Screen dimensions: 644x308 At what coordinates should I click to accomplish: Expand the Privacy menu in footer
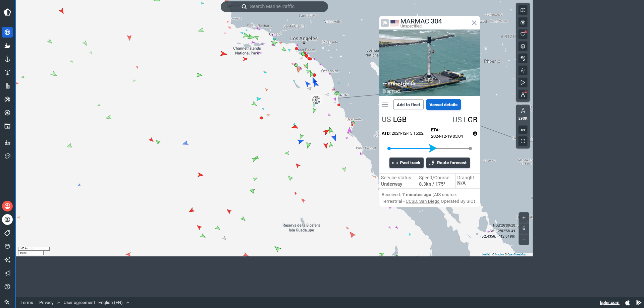[50, 303]
